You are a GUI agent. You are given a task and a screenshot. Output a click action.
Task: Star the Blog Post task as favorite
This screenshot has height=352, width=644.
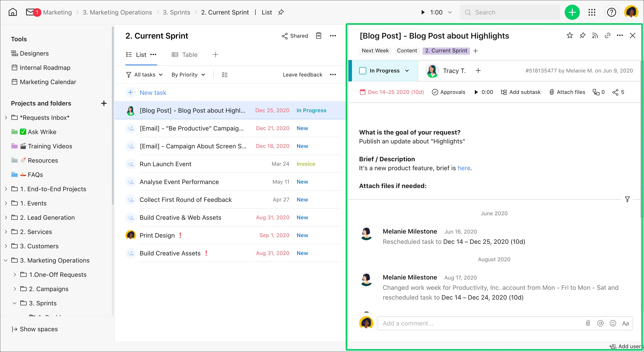tap(570, 36)
